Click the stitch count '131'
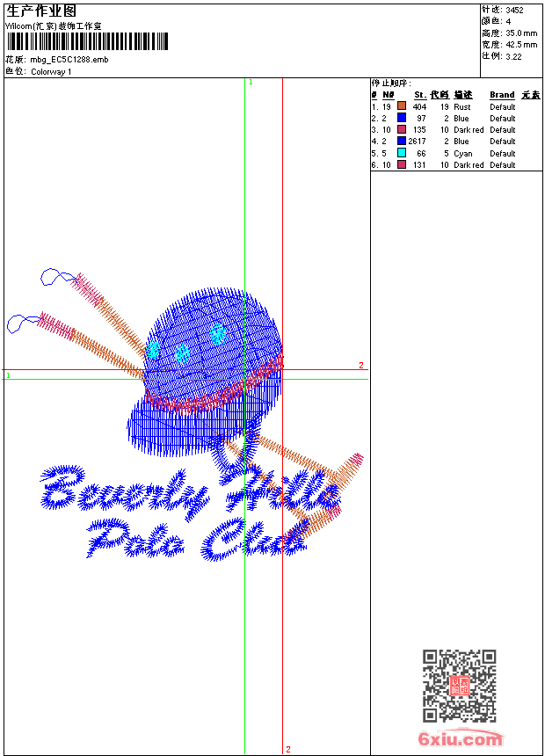This screenshot has width=545, height=756. (419, 165)
